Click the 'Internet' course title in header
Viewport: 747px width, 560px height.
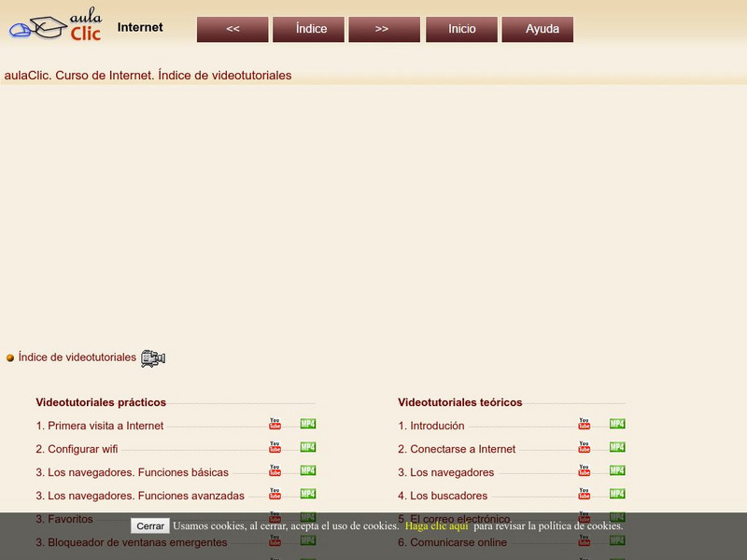[140, 27]
